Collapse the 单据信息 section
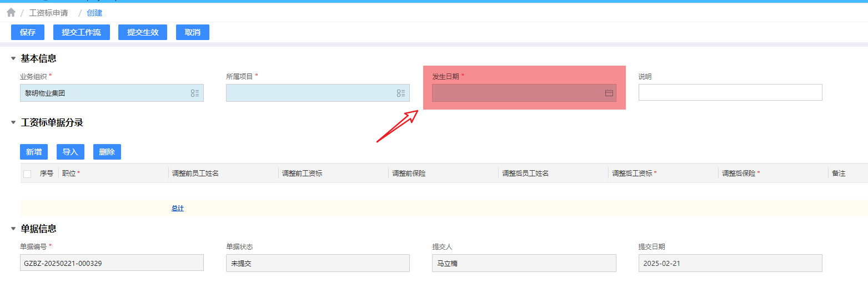 tap(13, 229)
